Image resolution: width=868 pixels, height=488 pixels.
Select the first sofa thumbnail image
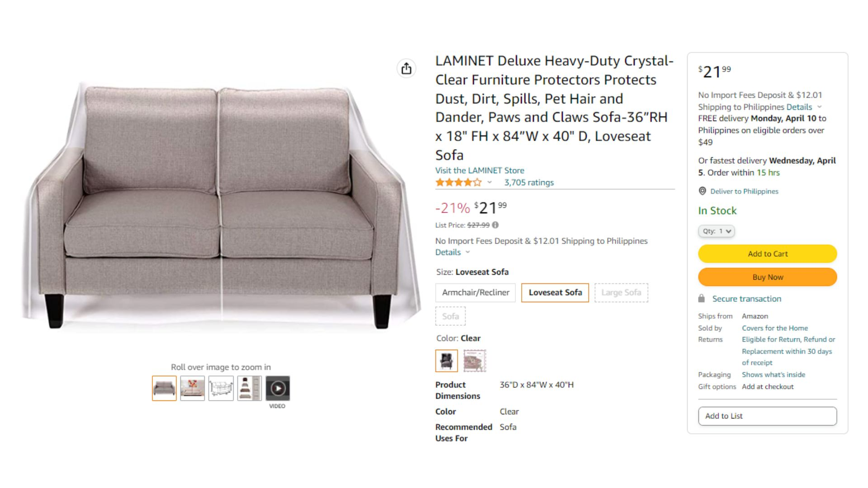(x=164, y=388)
